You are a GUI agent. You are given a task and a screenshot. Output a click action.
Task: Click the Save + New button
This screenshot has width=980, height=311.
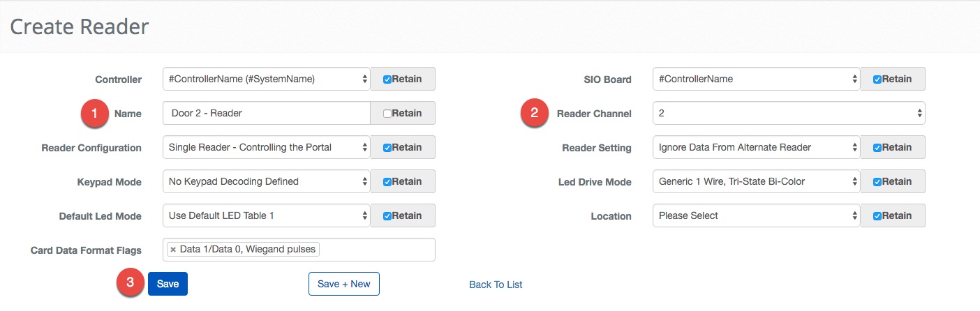click(x=343, y=284)
